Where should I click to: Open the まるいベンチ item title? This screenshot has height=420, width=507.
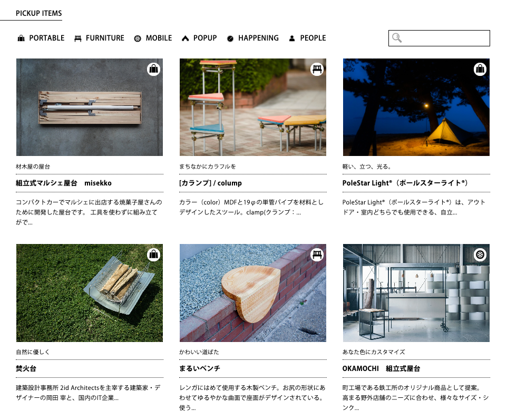200,368
